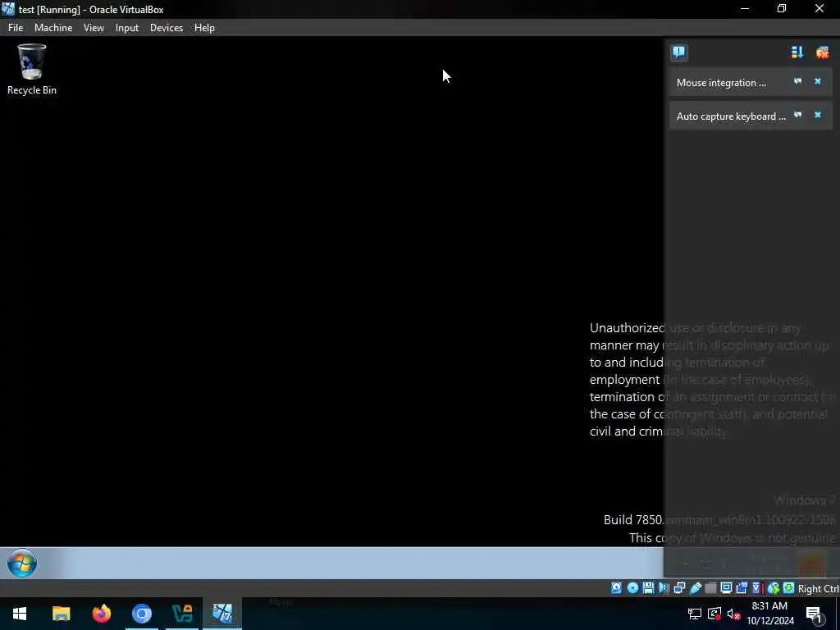
Task: Open the Windows Action Center notification icon
Action: pyautogui.click(x=815, y=614)
